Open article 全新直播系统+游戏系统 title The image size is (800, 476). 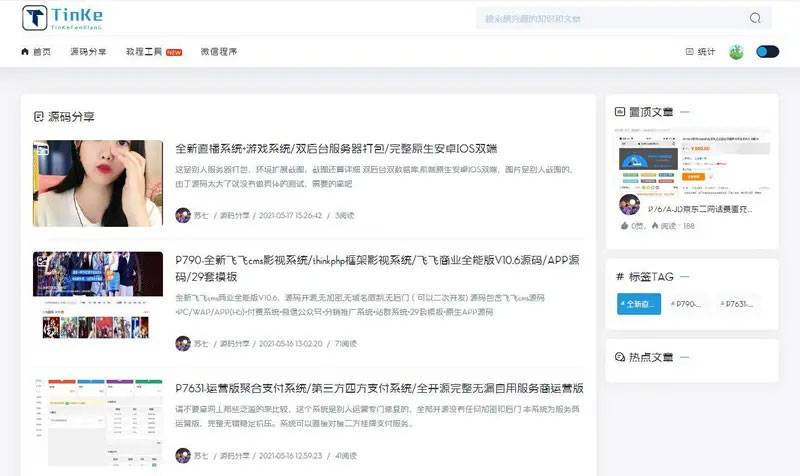[336, 148]
